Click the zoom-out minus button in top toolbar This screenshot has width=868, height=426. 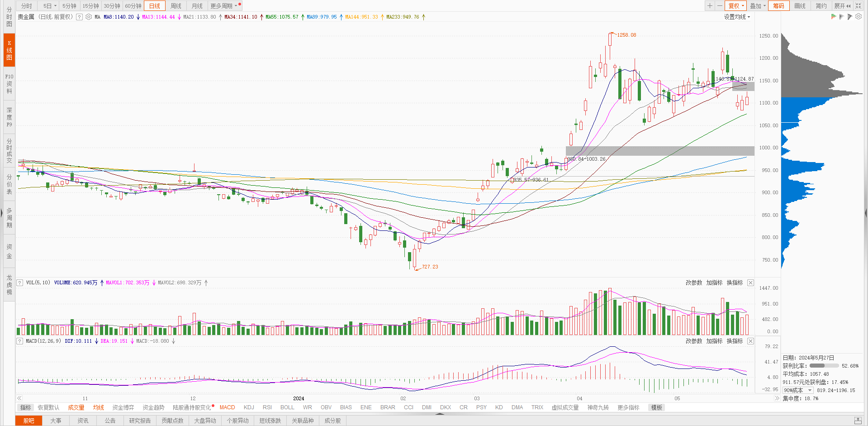tap(720, 6)
